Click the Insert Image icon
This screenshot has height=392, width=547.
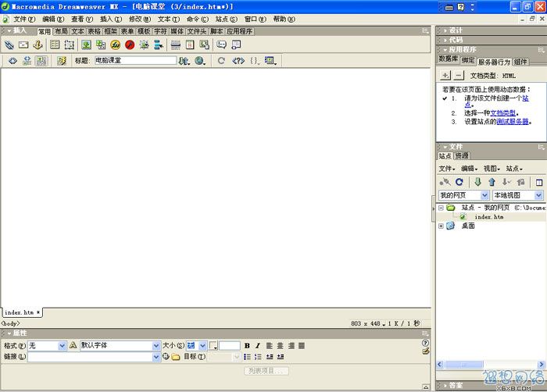click(86, 45)
